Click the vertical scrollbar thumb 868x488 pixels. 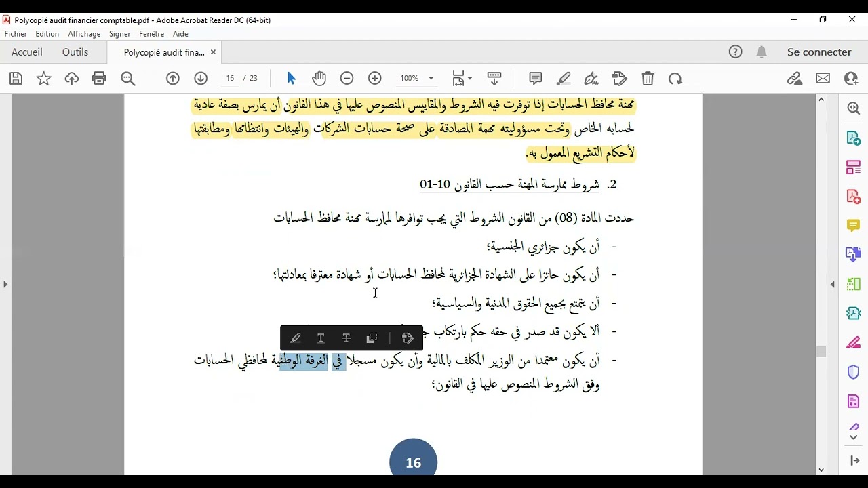[x=821, y=351]
